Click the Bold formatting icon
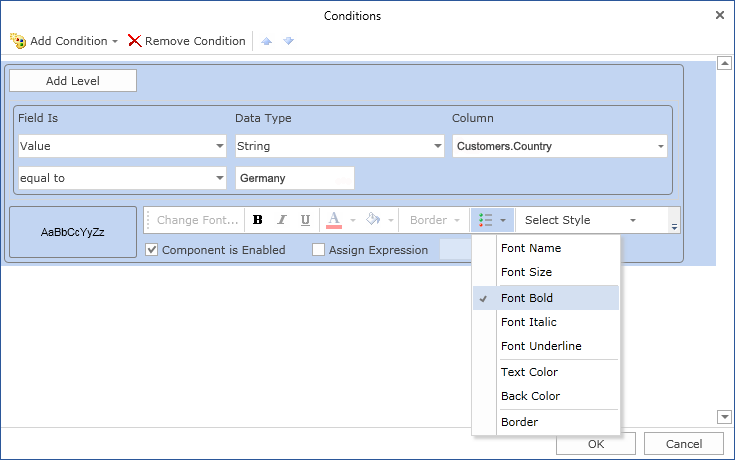This screenshot has width=735, height=460. [x=258, y=220]
